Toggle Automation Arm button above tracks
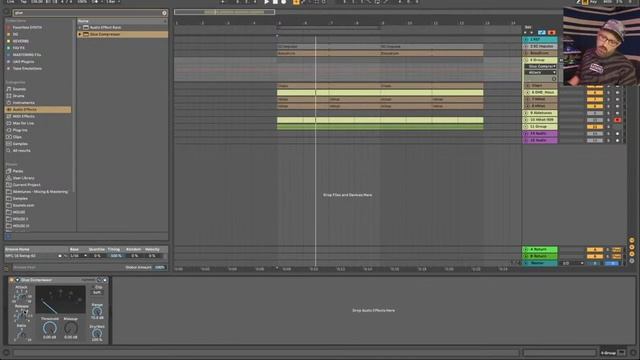Image resolution: width=640 pixels, height=360 pixels. click(542, 32)
